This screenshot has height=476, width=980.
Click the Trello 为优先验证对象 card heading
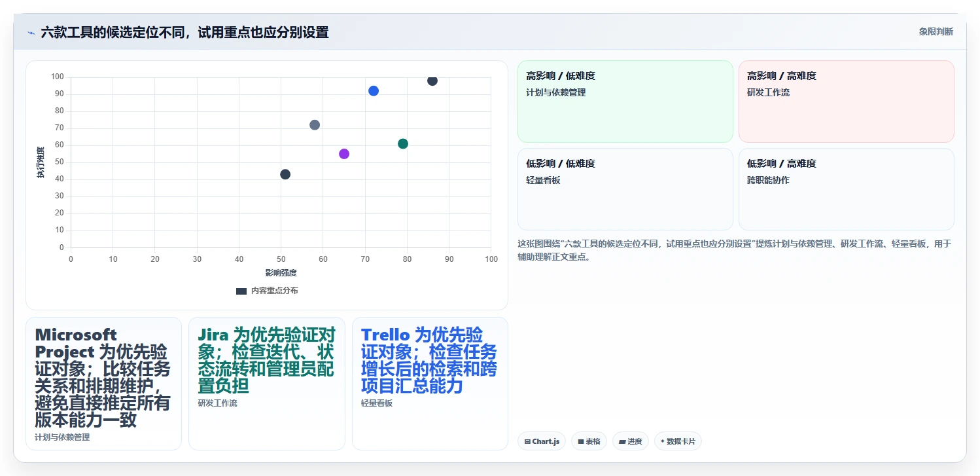point(429,361)
